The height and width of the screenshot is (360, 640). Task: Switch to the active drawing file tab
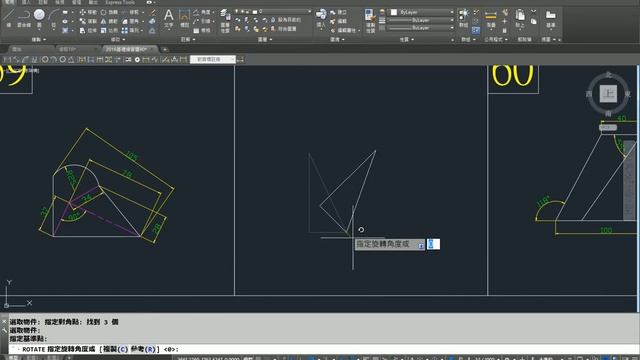coord(129,49)
